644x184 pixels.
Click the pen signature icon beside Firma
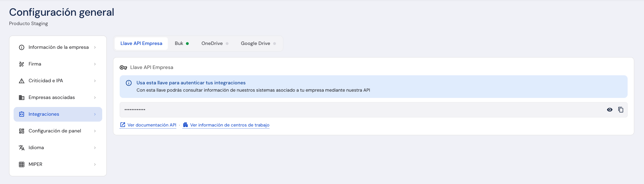(x=22, y=64)
